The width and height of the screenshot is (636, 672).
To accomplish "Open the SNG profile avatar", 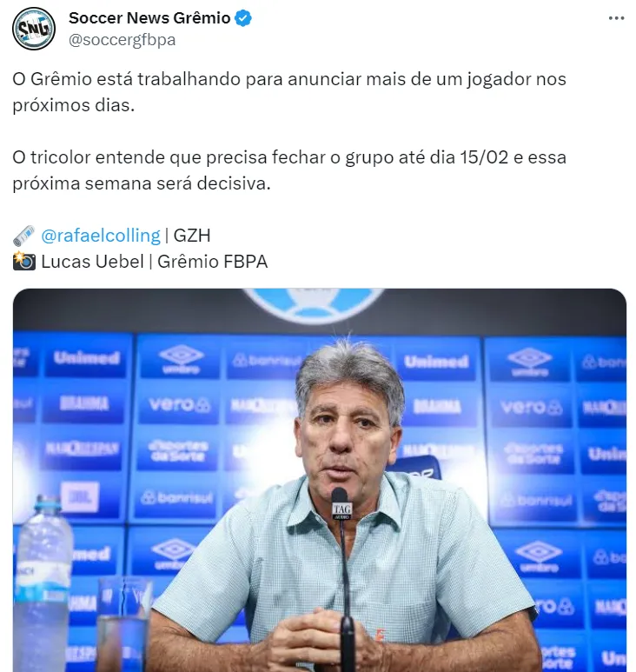I will pyautogui.click(x=33, y=29).
